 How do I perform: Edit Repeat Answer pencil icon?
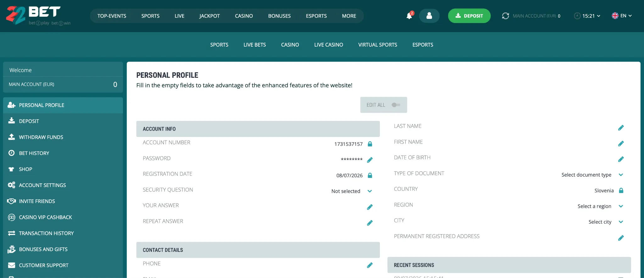pyautogui.click(x=370, y=223)
